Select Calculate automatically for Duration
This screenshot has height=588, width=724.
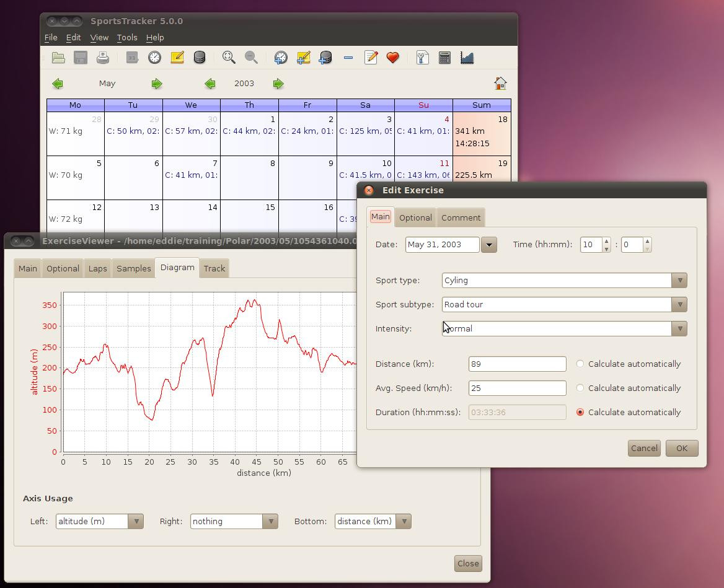[580, 412]
